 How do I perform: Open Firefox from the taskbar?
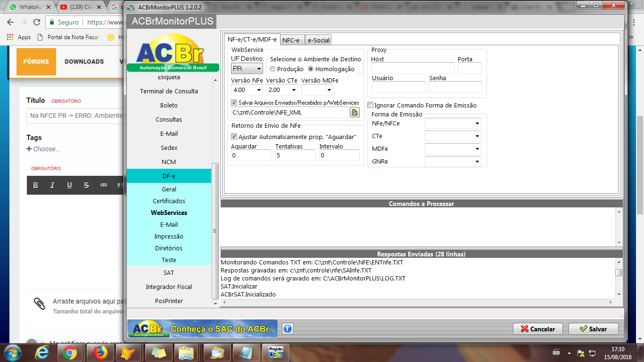click(x=99, y=353)
